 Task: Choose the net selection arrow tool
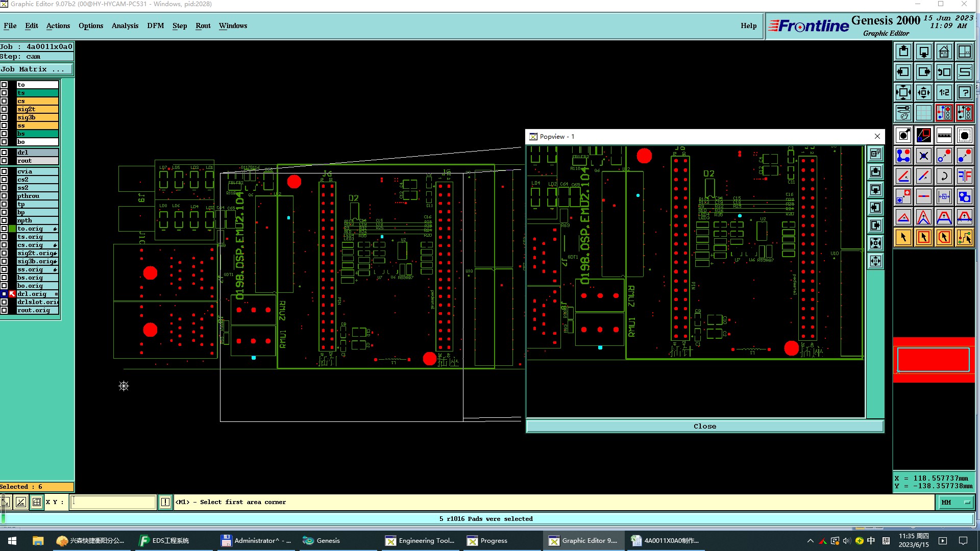tap(964, 237)
